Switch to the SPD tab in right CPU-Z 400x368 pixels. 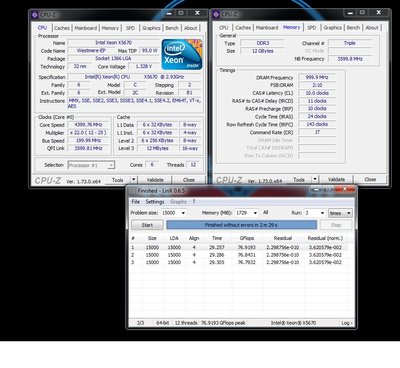312,28
